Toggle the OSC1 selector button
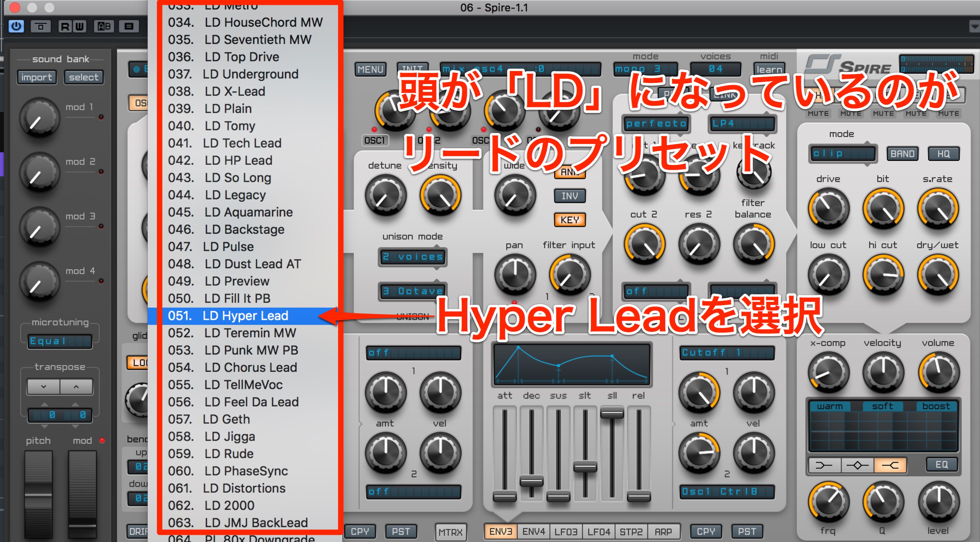 coord(375,140)
